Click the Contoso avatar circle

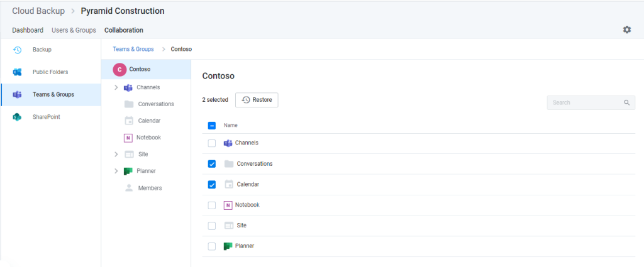119,70
